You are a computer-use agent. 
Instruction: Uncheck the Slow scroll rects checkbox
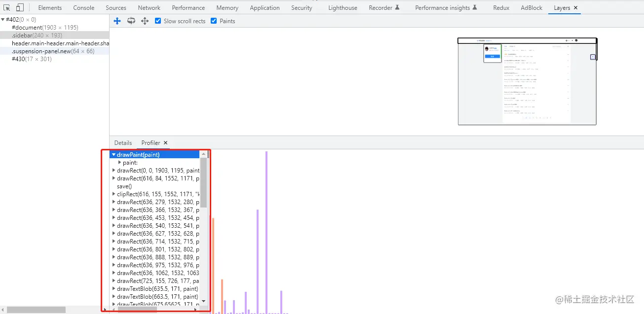(158, 21)
